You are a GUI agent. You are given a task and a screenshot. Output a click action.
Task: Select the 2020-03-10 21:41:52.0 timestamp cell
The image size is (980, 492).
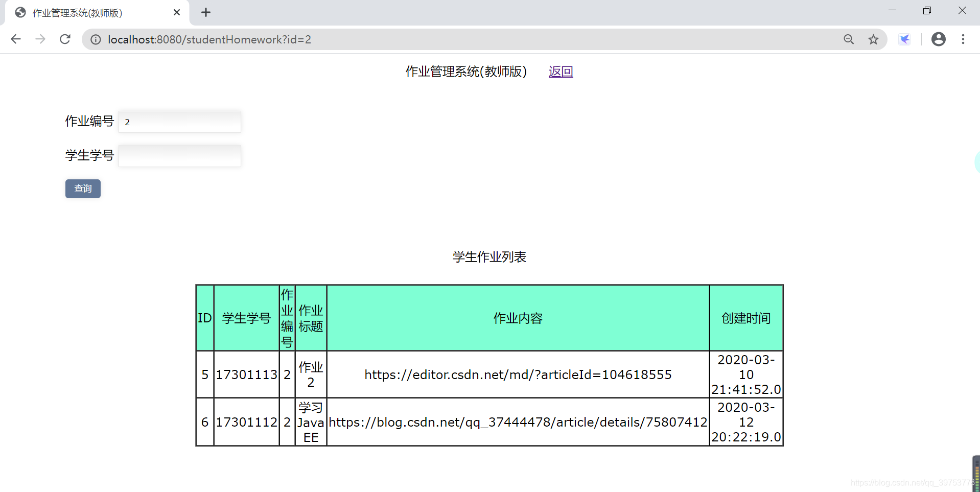(x=746, y=374)
